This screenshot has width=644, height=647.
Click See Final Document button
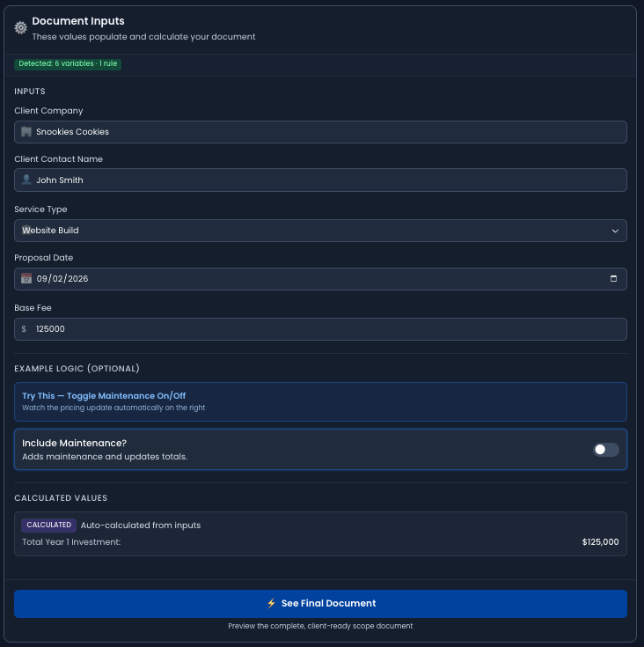320,604
